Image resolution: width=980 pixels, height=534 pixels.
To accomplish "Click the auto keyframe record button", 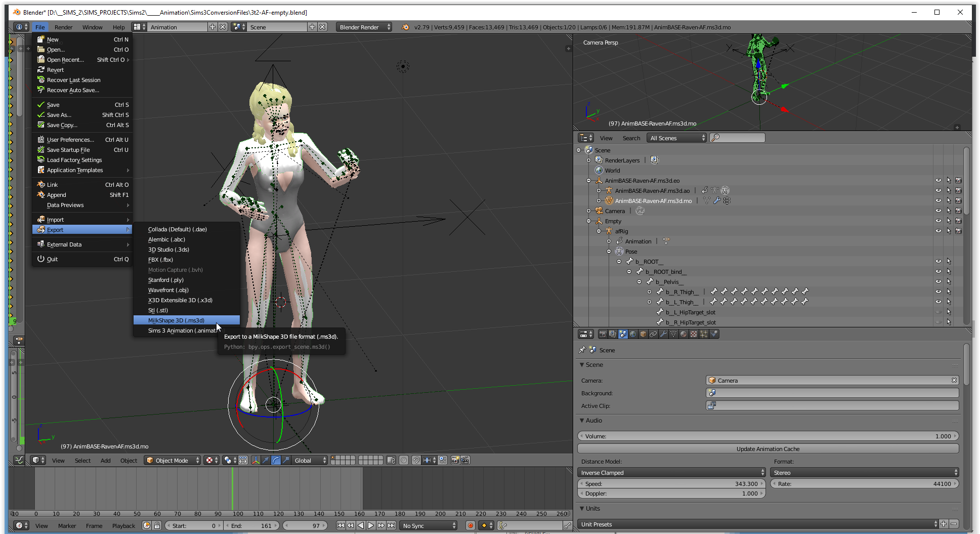I will [470, 525].
